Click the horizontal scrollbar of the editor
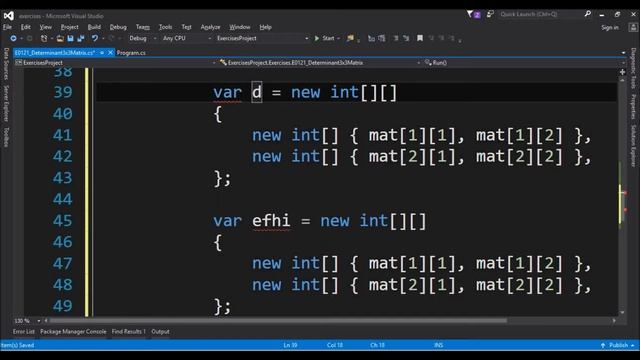 point(330,321)
